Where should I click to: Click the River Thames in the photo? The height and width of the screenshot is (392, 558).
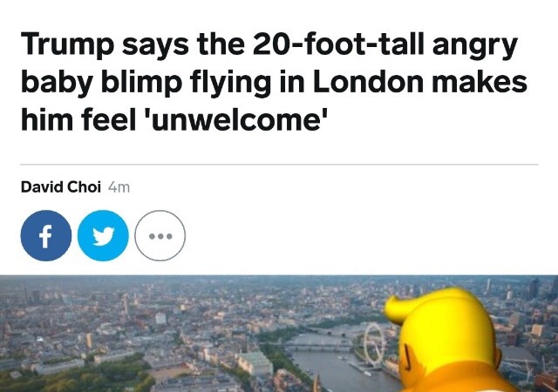pyautogui.click(x=331, y=368)
